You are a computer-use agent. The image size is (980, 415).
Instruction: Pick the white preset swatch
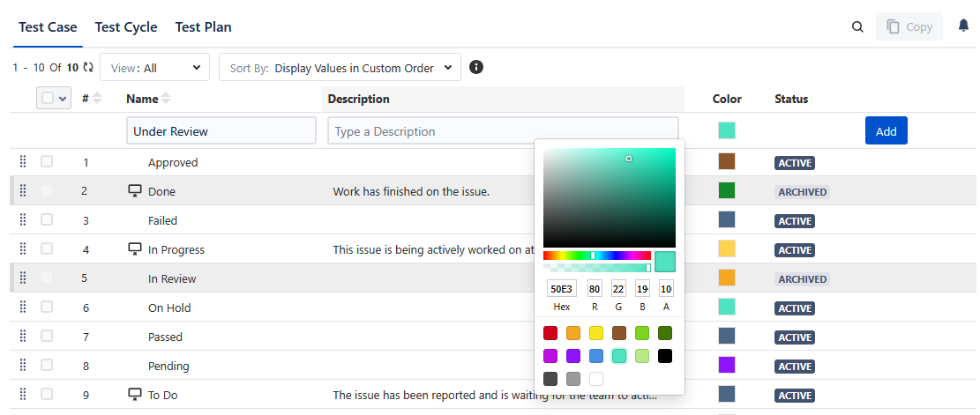(596, 379)
